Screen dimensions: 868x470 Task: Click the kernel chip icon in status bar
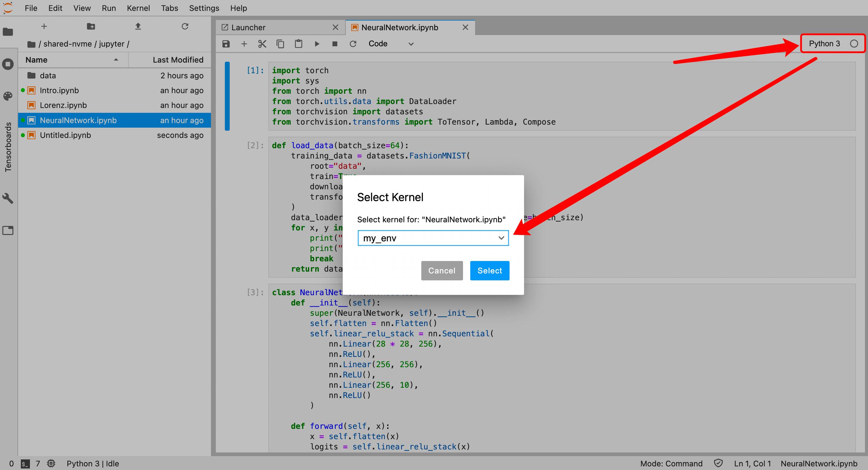coord(51,464)
